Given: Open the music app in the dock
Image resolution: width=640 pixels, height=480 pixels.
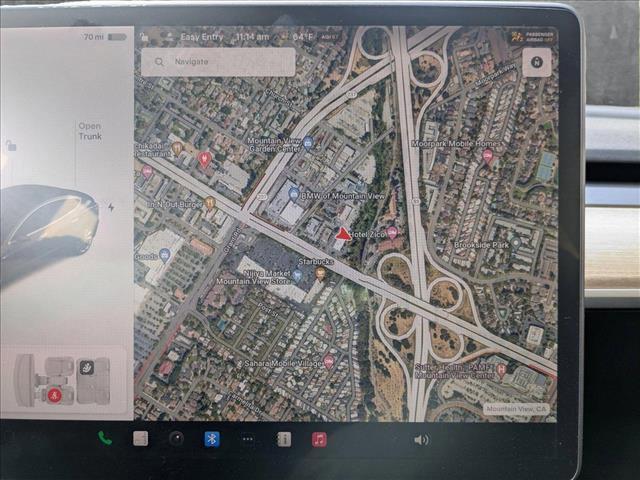Looking at the screenshot, I should [319, 440].
